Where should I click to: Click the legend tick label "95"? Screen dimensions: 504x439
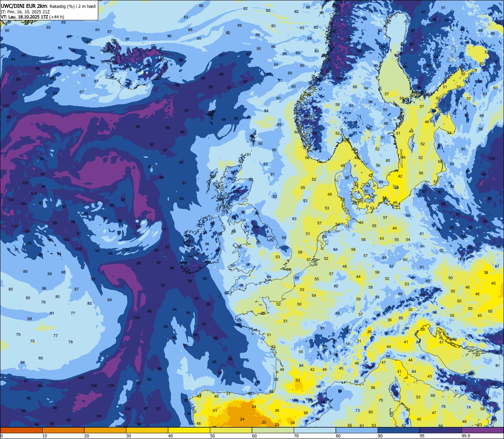point(422,436)
